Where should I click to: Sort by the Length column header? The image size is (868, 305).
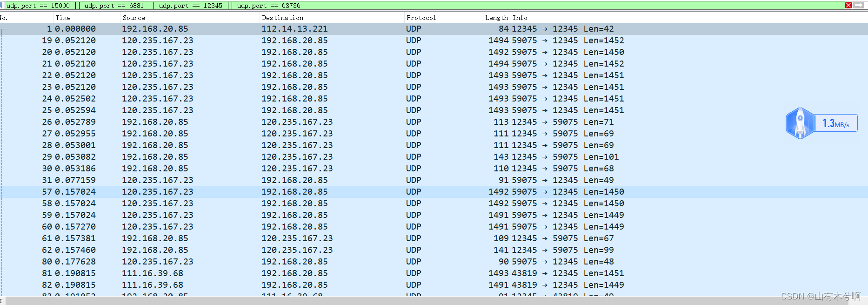click(x=496, y=18)
